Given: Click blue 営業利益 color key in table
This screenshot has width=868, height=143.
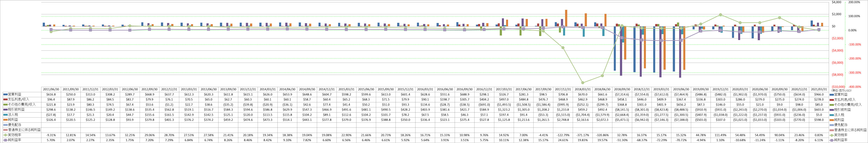Looking at the screenshot, I should coord(5,95).
